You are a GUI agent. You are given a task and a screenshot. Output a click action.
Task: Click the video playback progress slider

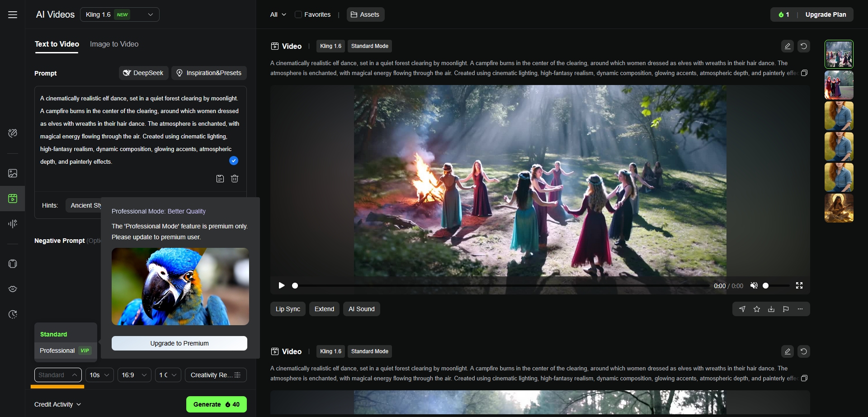(501, 286)
